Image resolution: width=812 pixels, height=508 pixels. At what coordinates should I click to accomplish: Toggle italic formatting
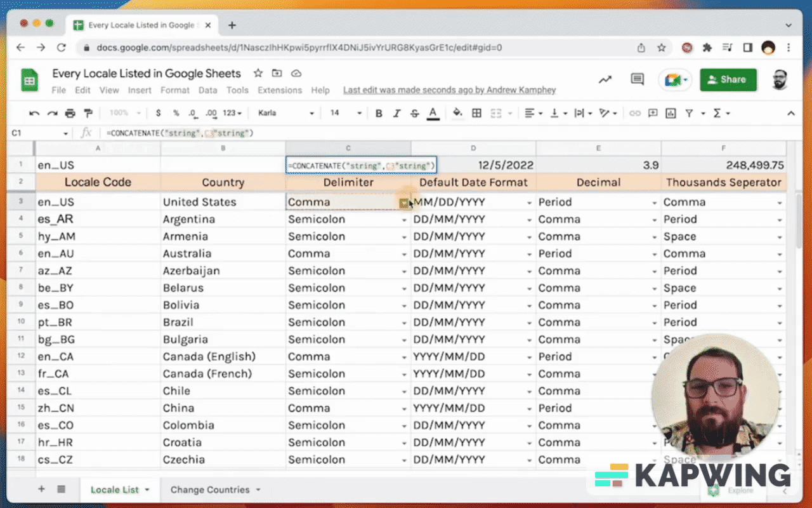[396, 113]
